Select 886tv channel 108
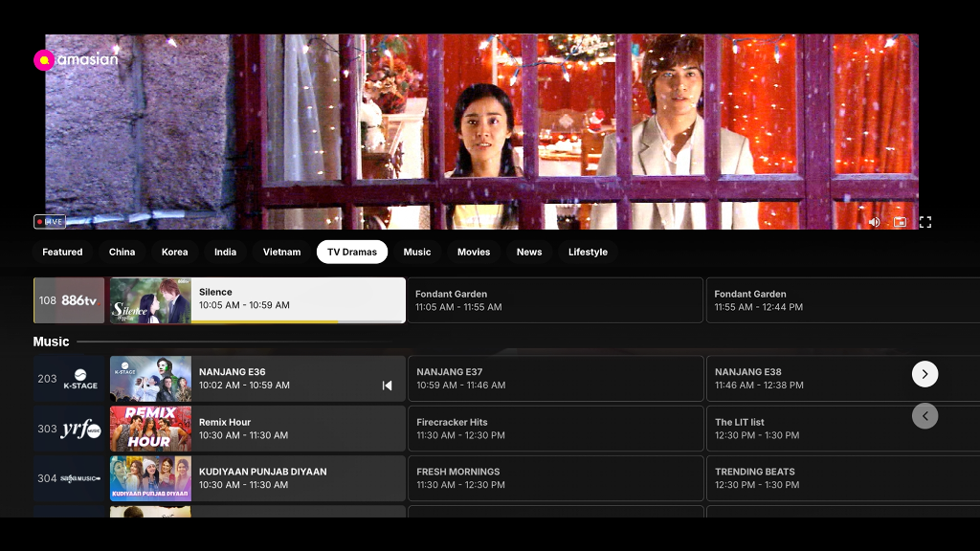Screen dimensions: 980x551 point(69,300)
